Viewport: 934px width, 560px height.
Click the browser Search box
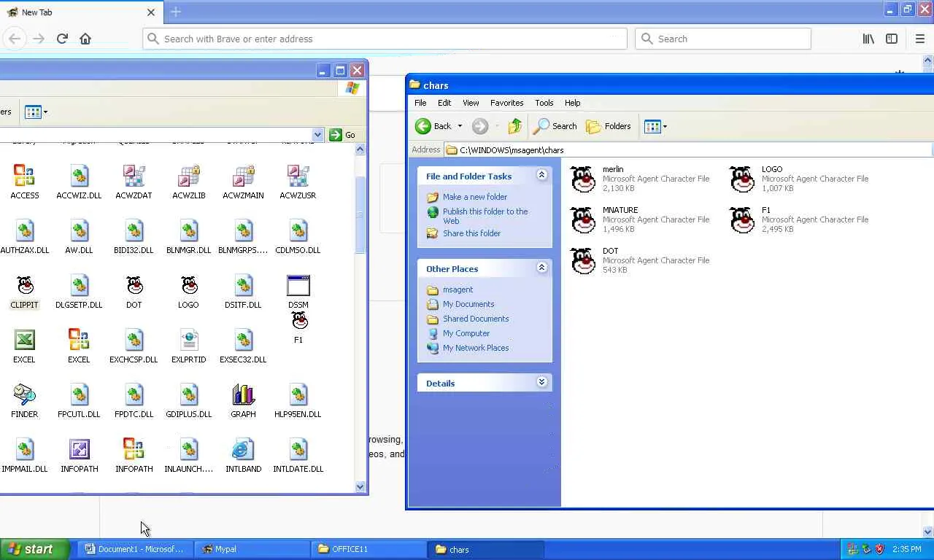(x=723, y=39)
